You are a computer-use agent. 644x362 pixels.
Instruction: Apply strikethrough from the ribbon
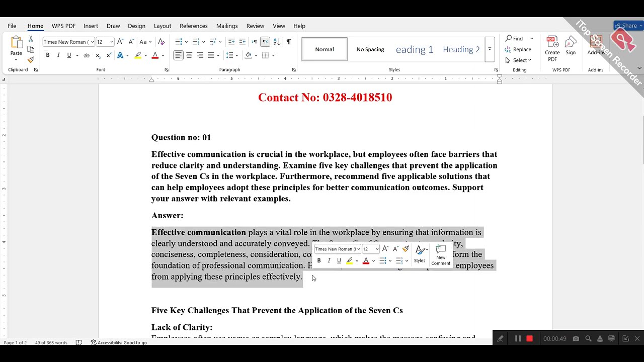(x=87, y=55)
